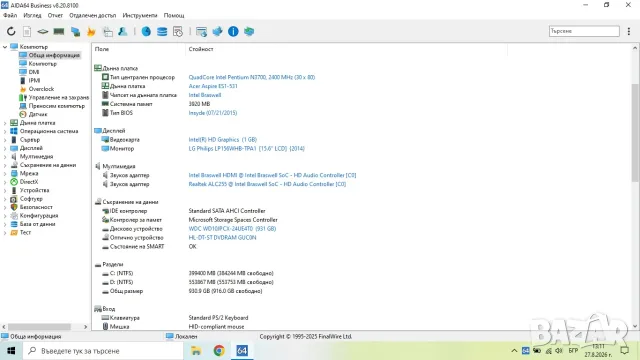
Task: Open the Инструменти menu
Action: coord(140,16)
